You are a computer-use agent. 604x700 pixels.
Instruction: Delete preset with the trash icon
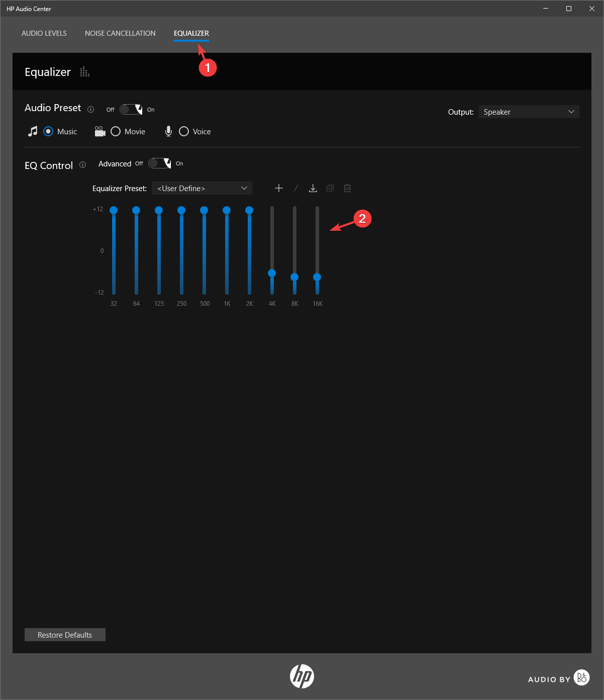347,188
